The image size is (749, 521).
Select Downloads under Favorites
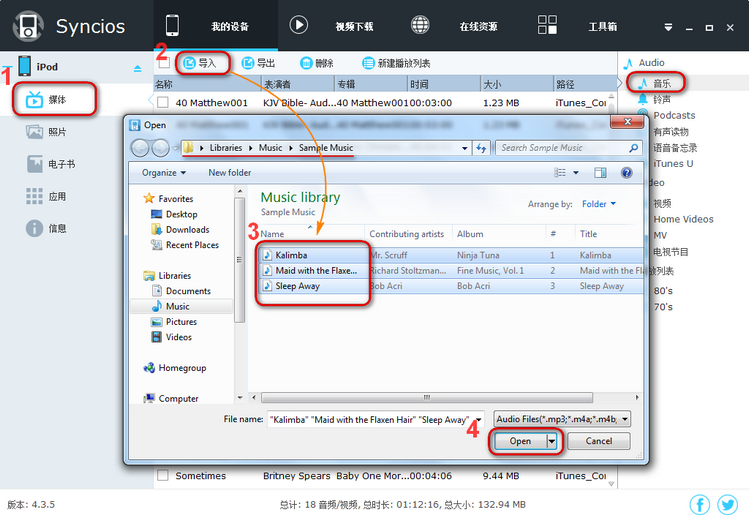click(180, 229)
